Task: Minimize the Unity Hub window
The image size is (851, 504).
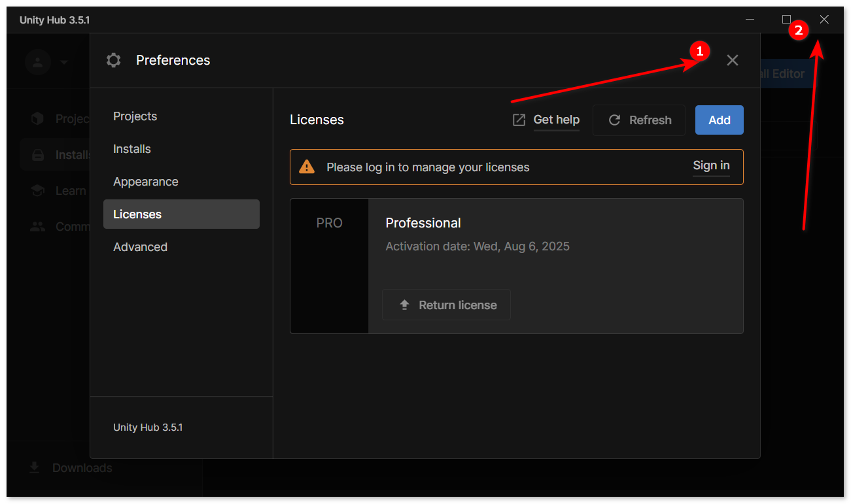Action: point(750,20)
